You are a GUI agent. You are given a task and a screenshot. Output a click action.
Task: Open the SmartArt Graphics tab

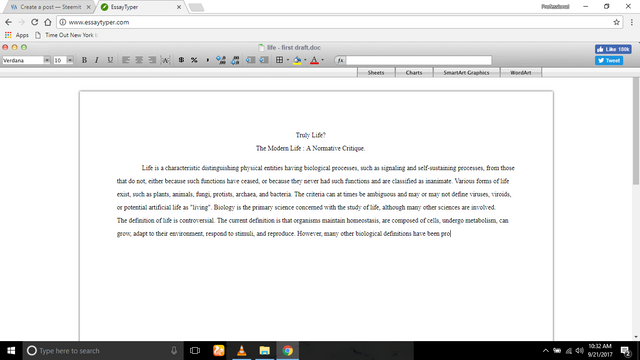point(466,73)
